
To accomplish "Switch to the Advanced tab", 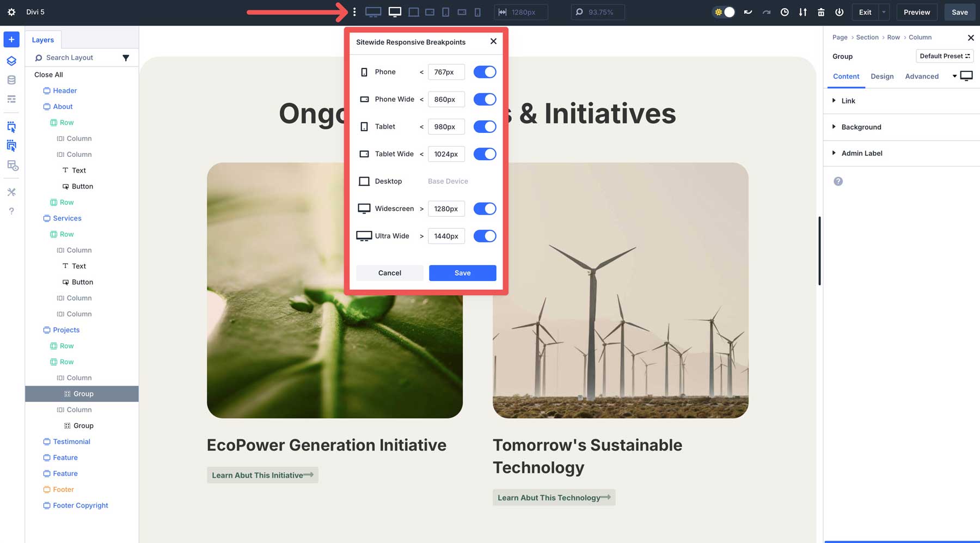I will 922,76.
